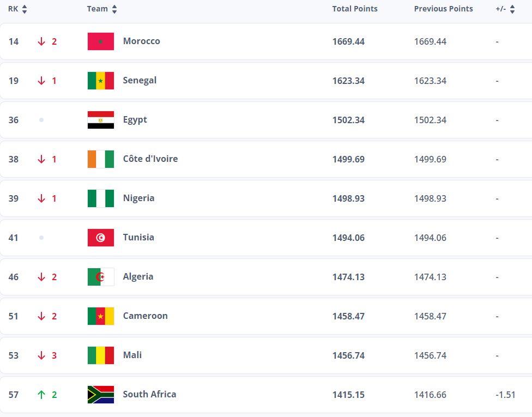Viewport: 532px width, 417px height.
Task: Click the Côte d'Ivoire flag icon
Action: pyautogui.click(x=101, y=159)
